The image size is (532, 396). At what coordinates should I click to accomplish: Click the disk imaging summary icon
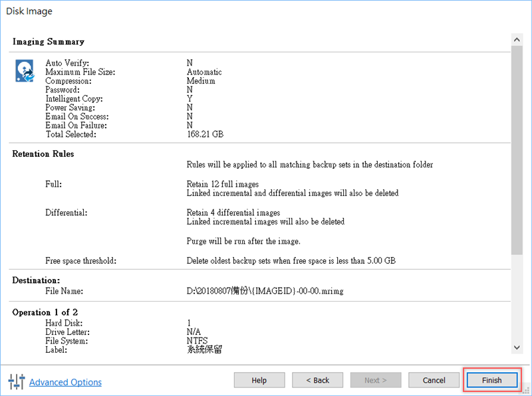[x=25, y=71]
